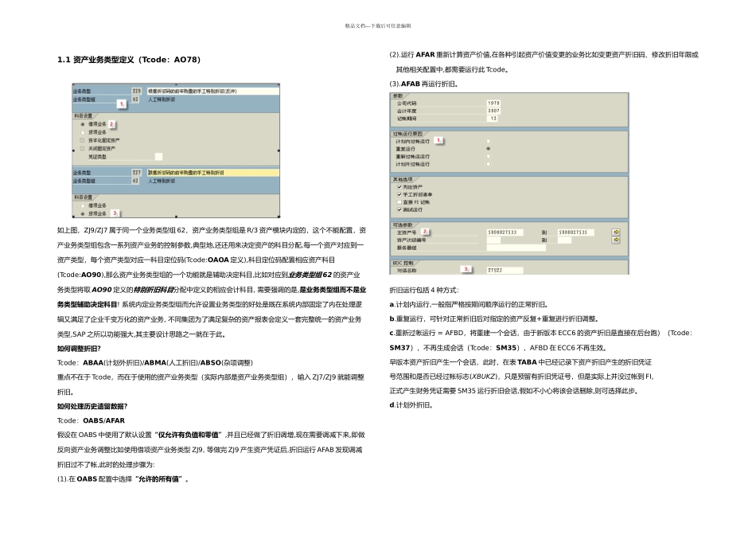The image size is (756, 535).
Task: Click the 资产次级编号 from-value field
Action: pyautogui.click(x=493, y=240)
